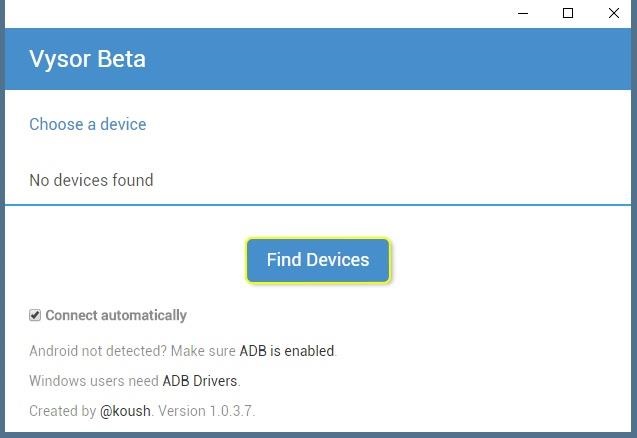Screen dimensions: 637x438
Task: Click the Connect automatically label text
Action: point(116,315)
